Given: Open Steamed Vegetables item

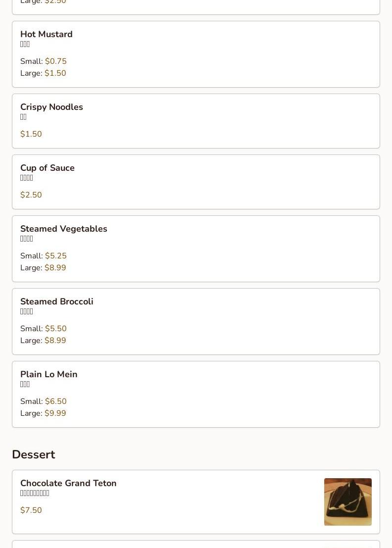Looking at the screenshot, I should (63, 229).
